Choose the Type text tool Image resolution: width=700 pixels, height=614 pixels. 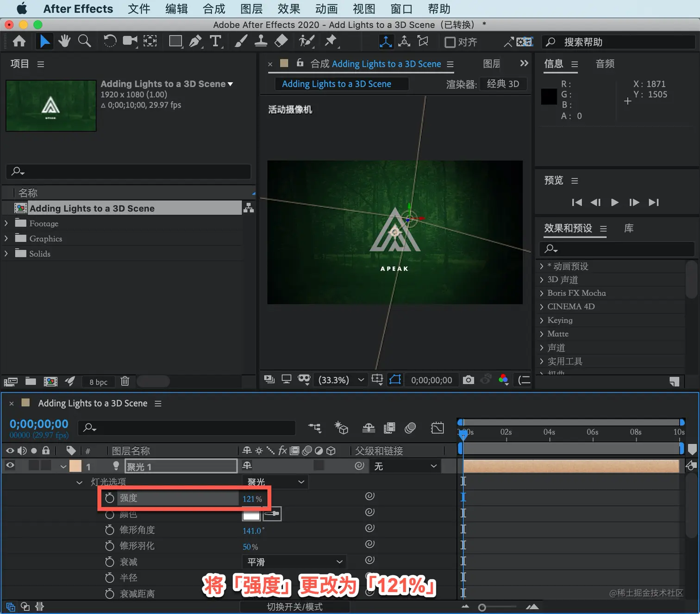[x=216, y=42]
